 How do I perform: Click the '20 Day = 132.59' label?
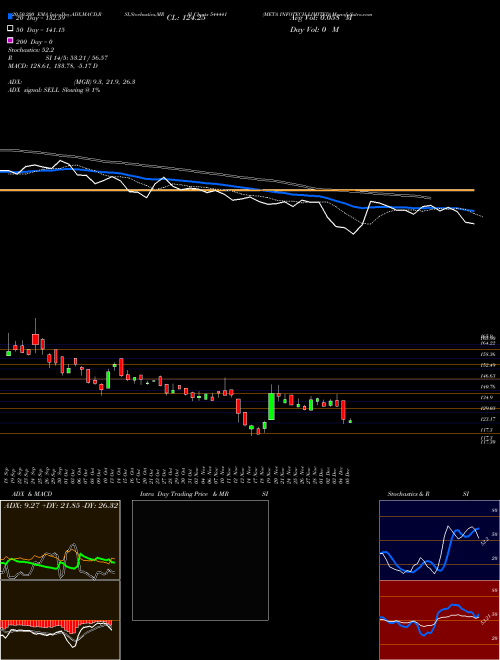[40, 18]
